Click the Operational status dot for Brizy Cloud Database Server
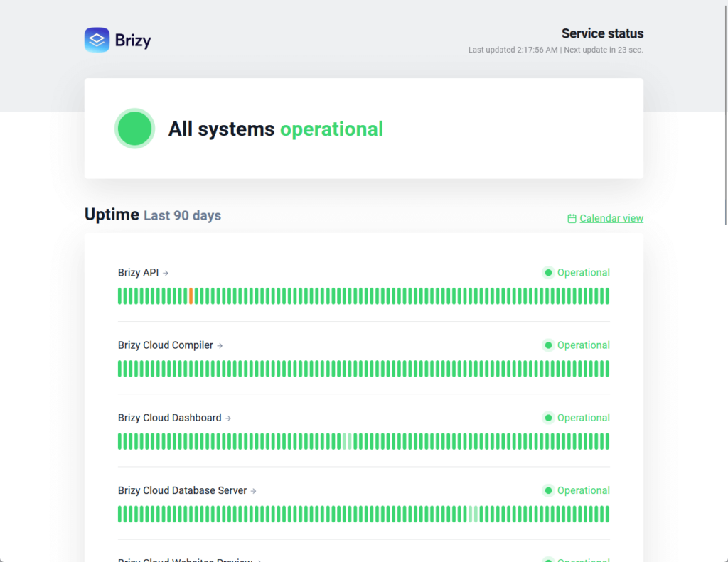Image resolution: width=728 pixels, height=562 pixels. point(548,490)
